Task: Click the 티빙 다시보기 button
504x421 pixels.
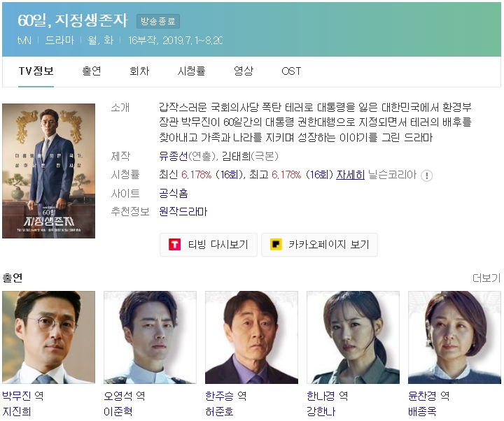Action: (x=209, y=245)
